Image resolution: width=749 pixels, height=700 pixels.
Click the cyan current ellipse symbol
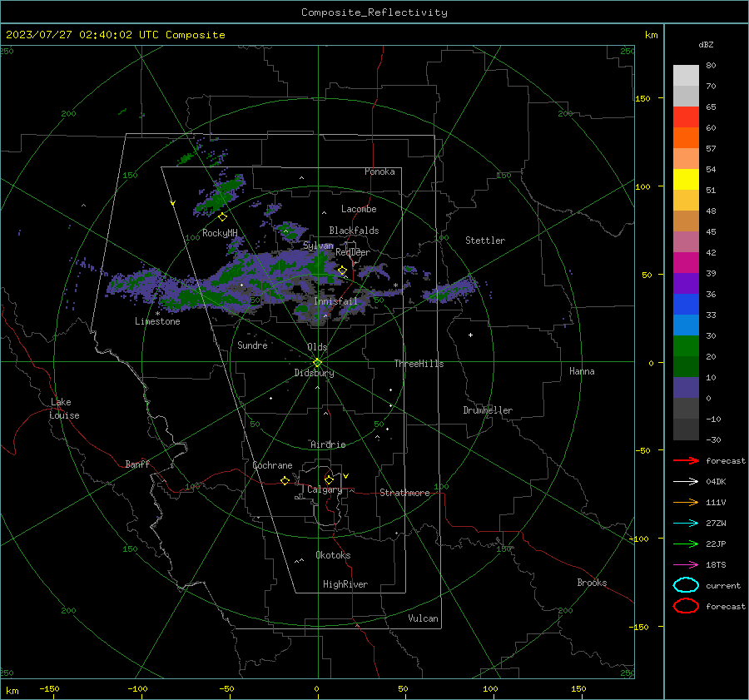tap(686, 585)
